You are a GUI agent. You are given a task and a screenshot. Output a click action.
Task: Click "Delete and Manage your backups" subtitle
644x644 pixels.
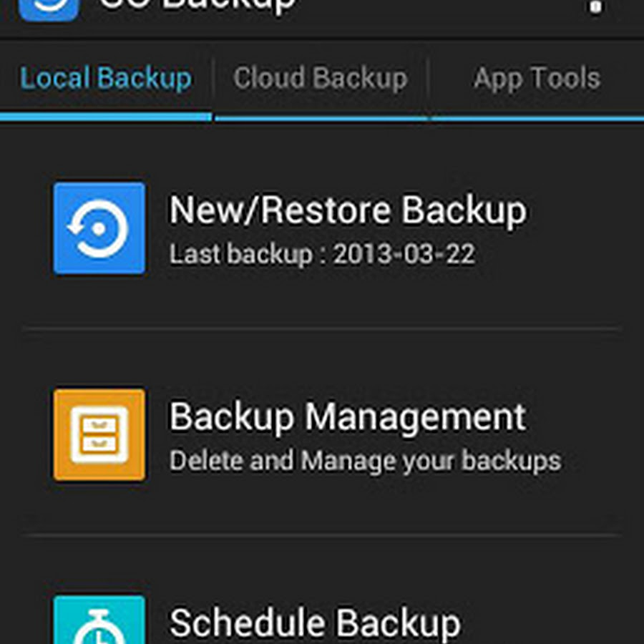(x=365, y=461)
